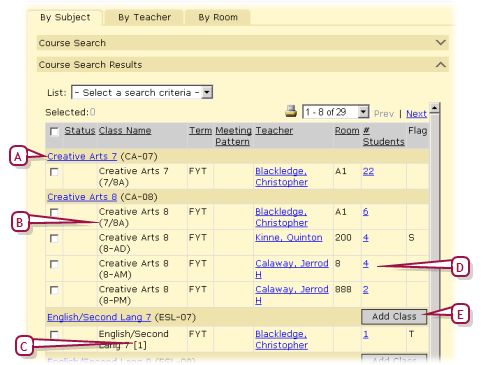483x365 pixels.
Task: Check the Creative Arts 8 (7/8A) row checkbox
Action: pyautogui.click(x=54, y=212)
